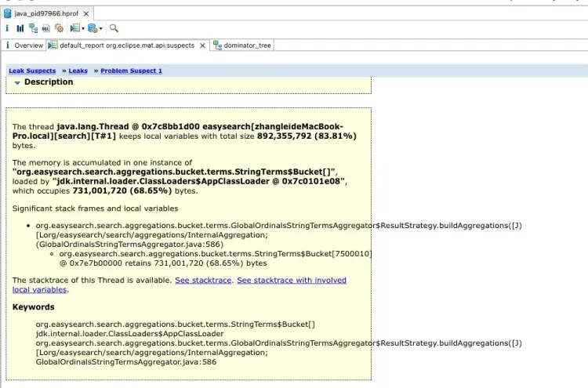
Task: Select the default_report suspects tab
Action: coord(127,45)
